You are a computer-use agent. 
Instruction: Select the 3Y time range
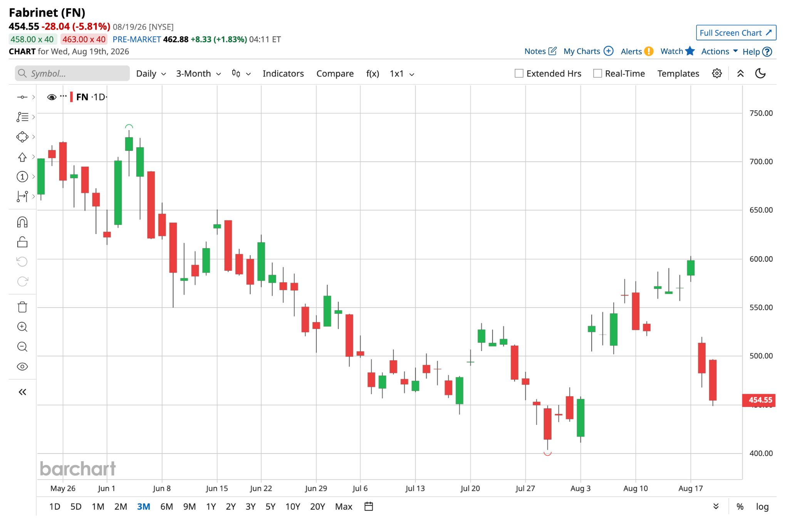251,507
